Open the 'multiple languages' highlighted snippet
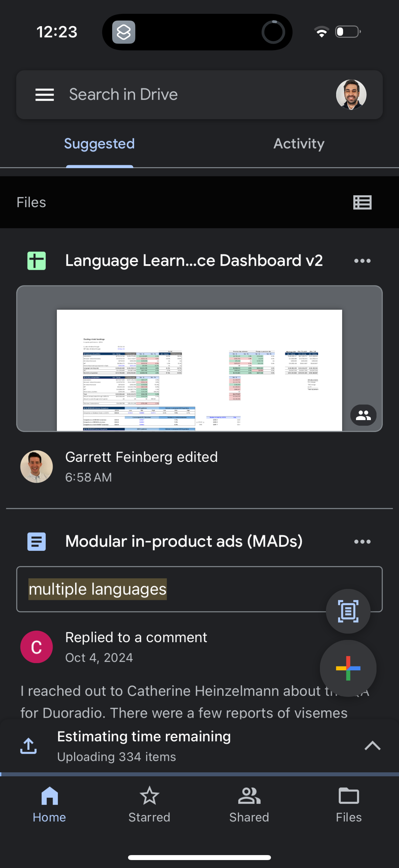The width and height of the screenshot is (399, 868). 98,589
